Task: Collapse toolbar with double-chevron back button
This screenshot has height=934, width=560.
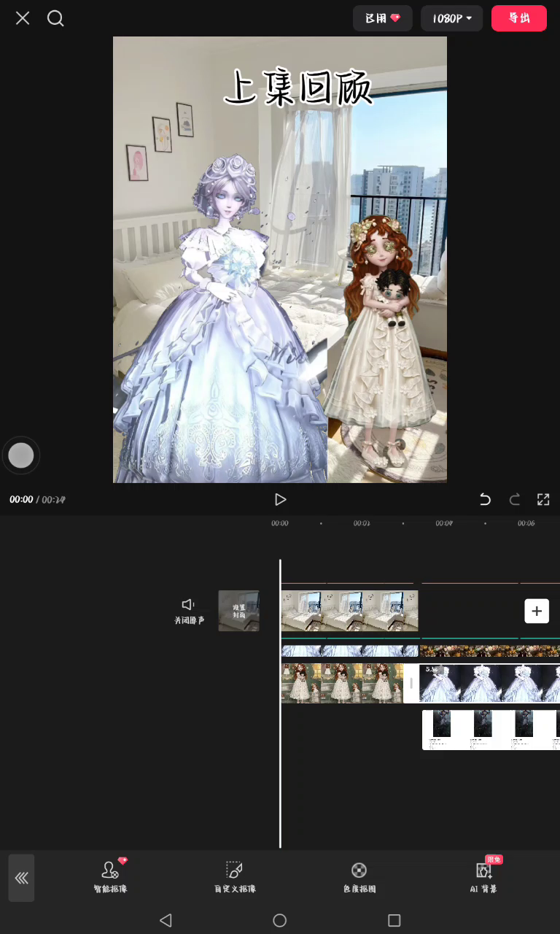Action: [x=21, y=878]
